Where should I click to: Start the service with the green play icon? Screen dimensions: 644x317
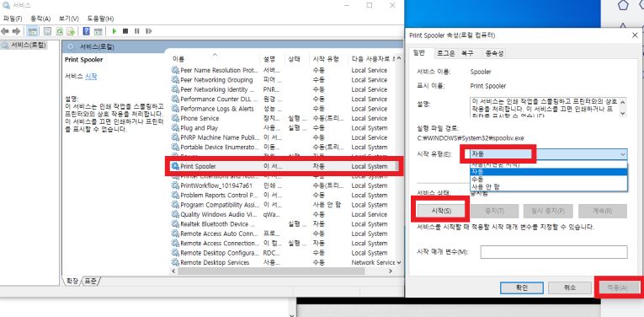[x=114, y=31]
